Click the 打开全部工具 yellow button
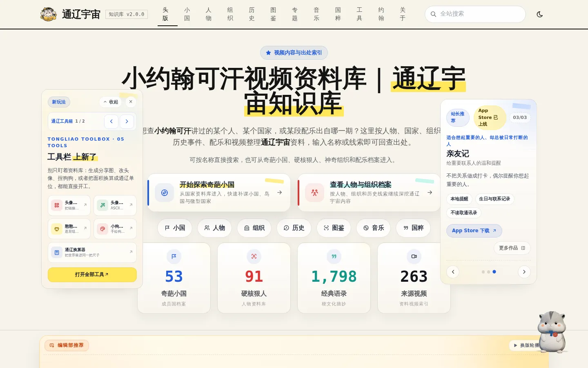 92,275
